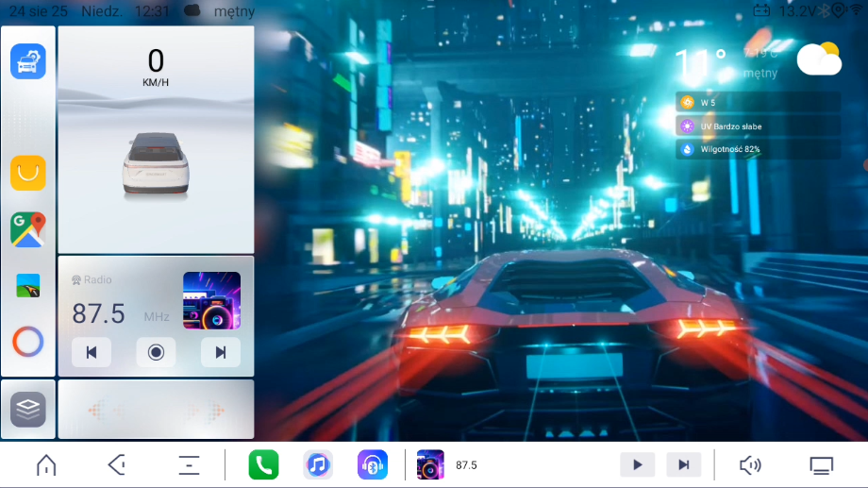The height and width of the screenshot is (488, 868).
Task: Tap the Bluetooth status icon
Action: [825, 10]
